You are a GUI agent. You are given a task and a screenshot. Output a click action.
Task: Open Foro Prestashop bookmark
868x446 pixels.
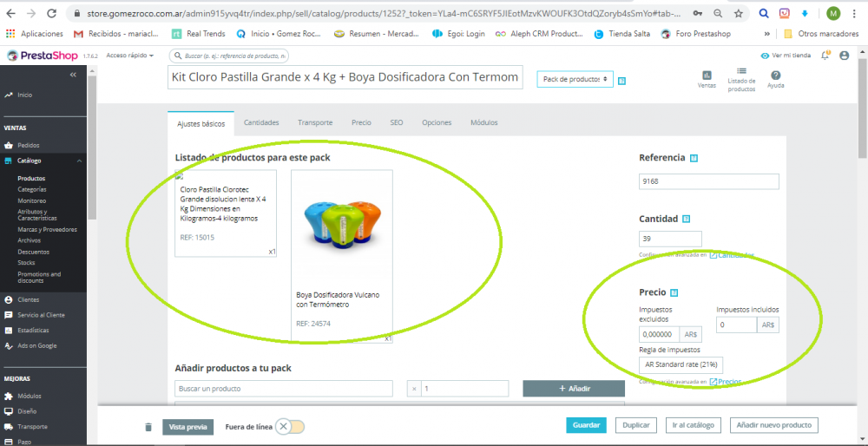tap(696, 34)
